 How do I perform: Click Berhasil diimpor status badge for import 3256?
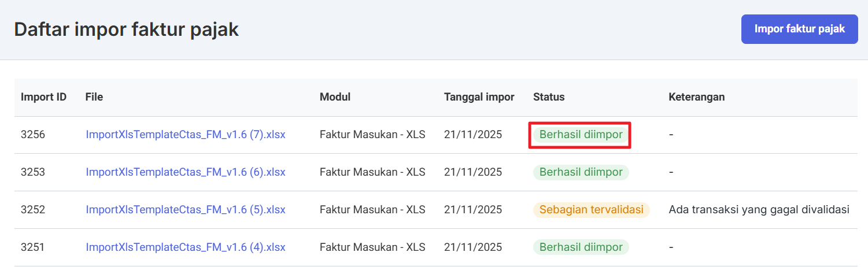tap(581, 135)
